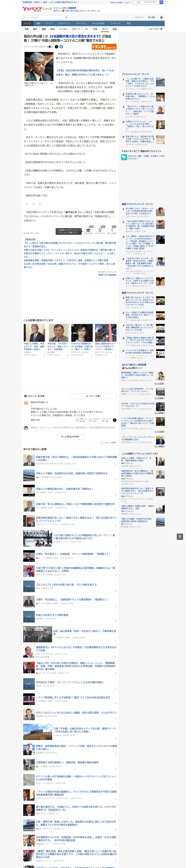Open the 【カンボジア】24年の外国人旅行者 article
This screenshot has height=868, width=186.
point(66,585)
